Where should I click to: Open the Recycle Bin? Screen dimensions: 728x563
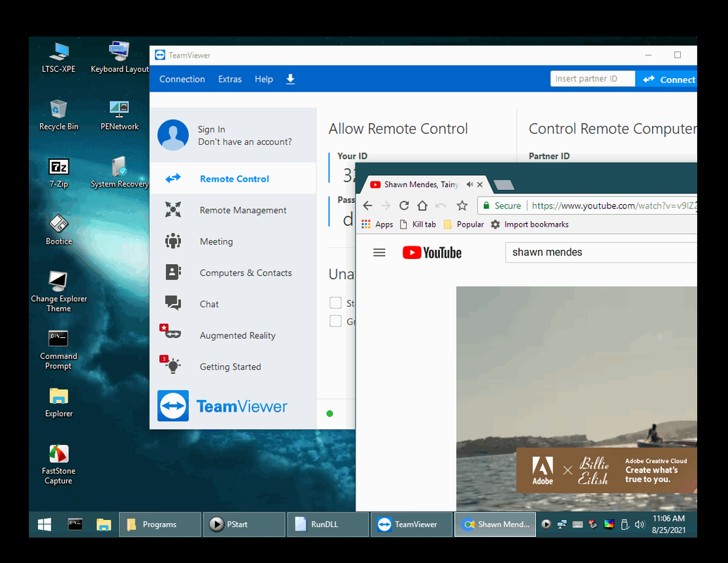[58, 115]
